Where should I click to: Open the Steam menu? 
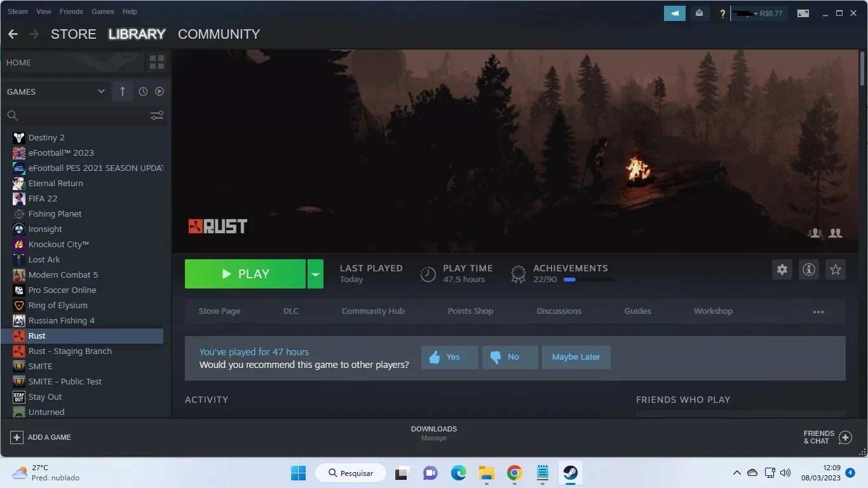[18, 11]
